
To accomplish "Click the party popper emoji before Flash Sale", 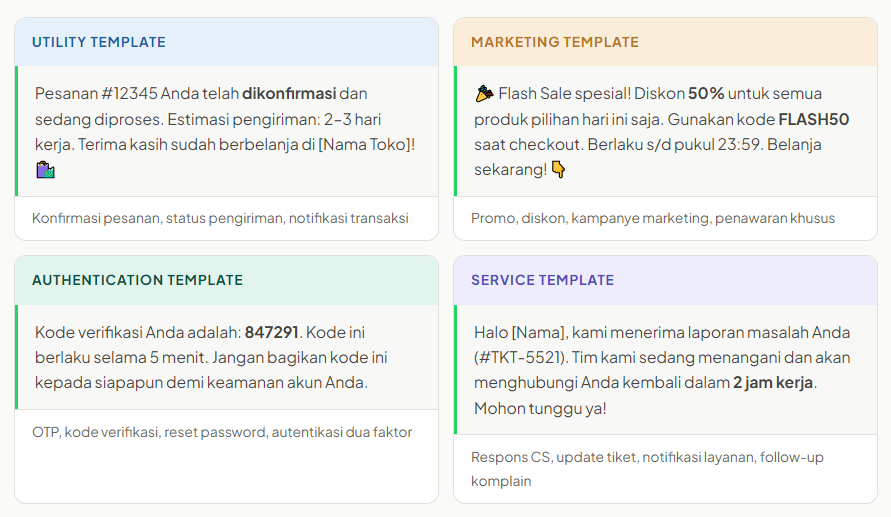I will click(x=484, y=94).
